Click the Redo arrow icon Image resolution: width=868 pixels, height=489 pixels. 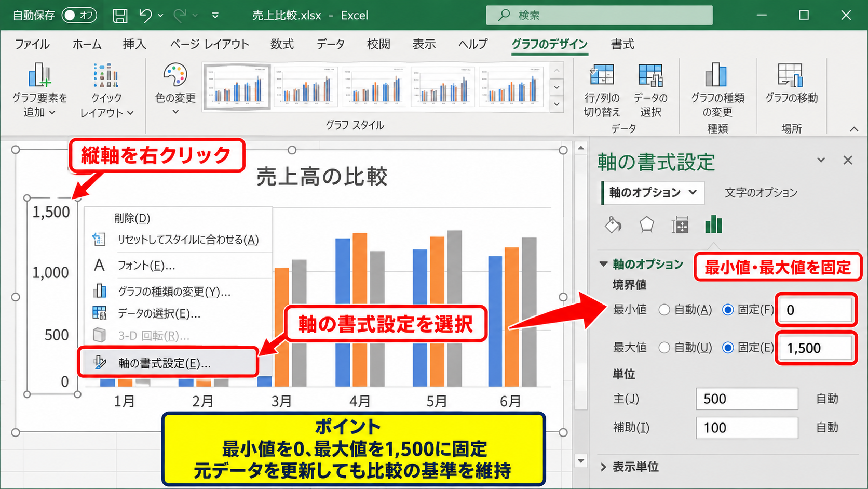click(180, 16)
